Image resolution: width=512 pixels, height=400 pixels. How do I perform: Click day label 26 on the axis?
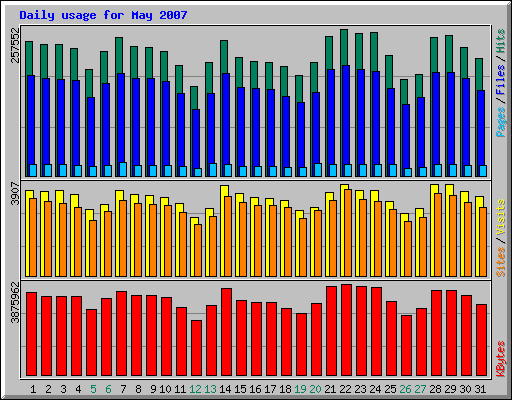coord(405,389)
